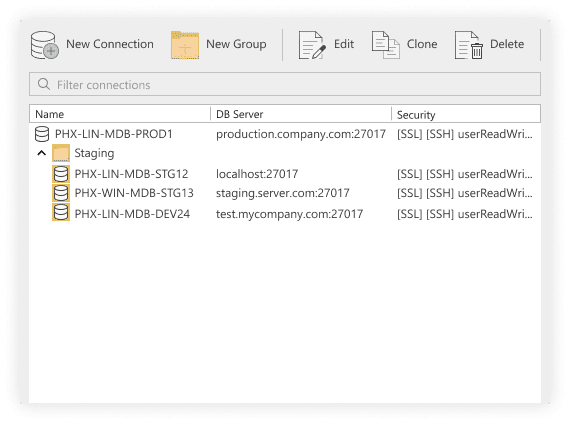This screenshot has height=424, width=570.
Task: Select the PHX-LIN-MDB-PROD1 database icon
Action: (x=42, y=134)
